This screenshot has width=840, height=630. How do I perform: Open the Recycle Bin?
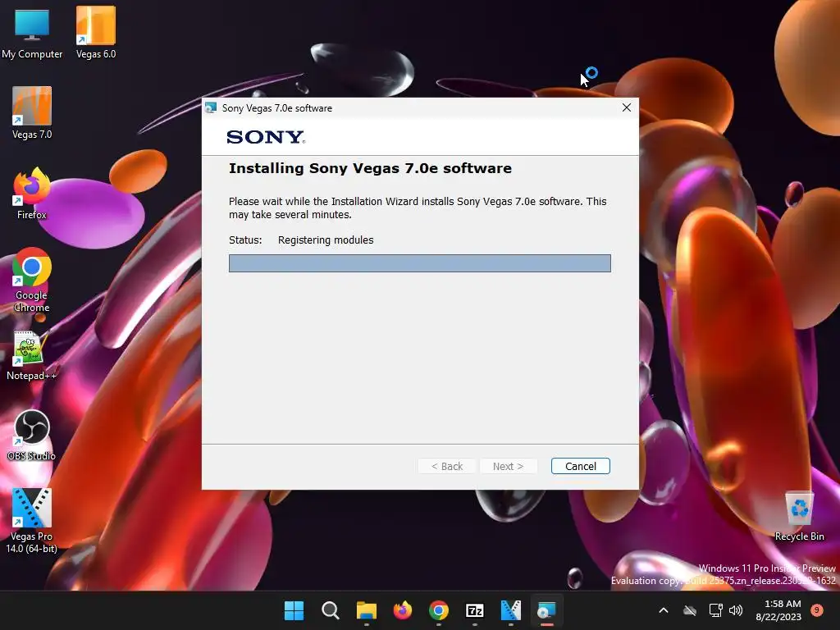point(799,516)
